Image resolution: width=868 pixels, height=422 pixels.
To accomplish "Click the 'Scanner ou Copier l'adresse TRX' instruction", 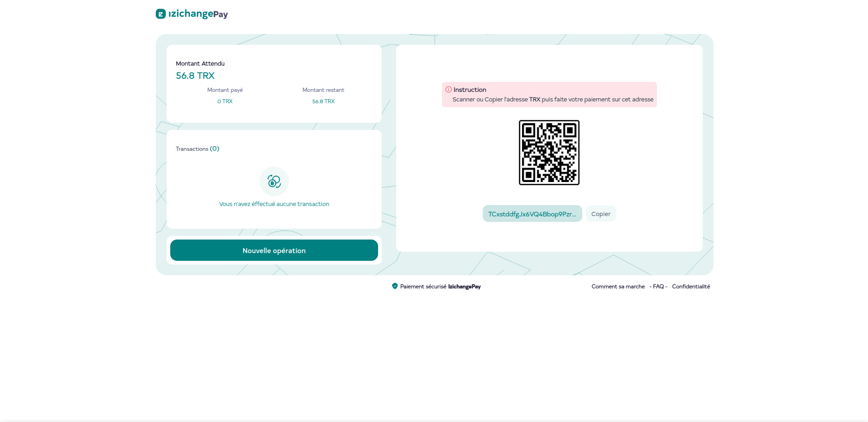I will click(553, 100).
